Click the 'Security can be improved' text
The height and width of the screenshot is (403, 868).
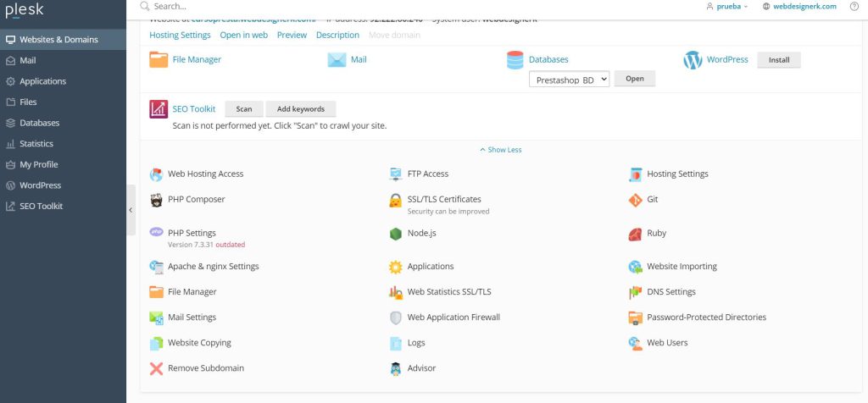(x=448, y=212)
